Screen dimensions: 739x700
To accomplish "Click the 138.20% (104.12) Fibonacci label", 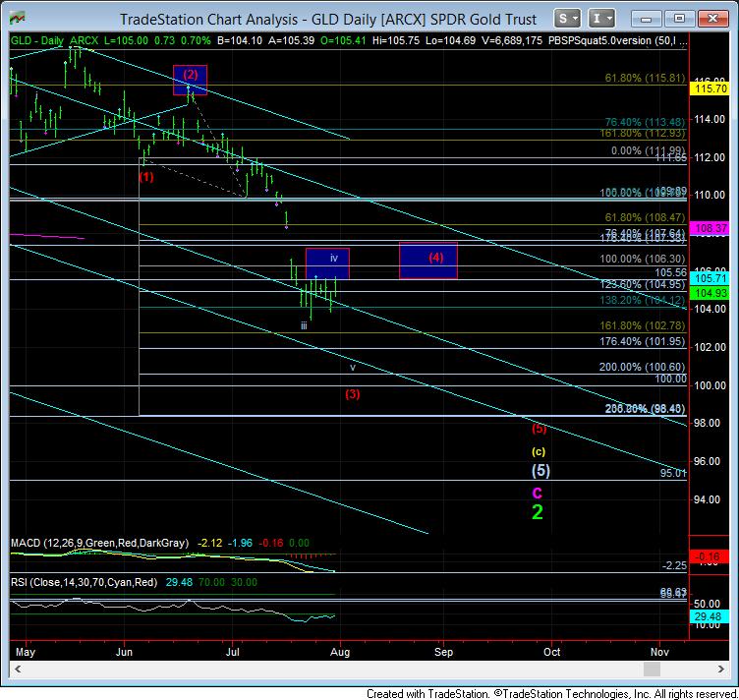I will 643,300.
